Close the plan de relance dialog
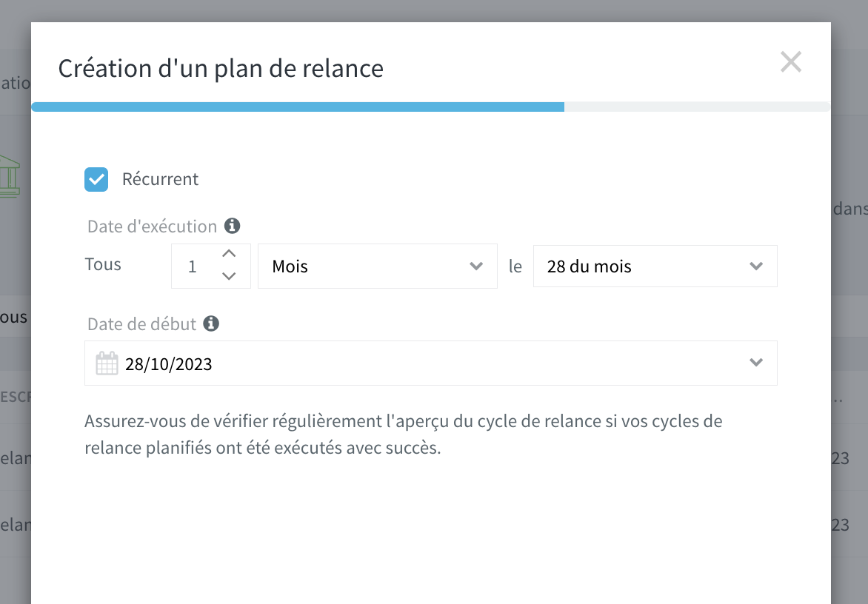This screenshot has width=868, height=604. [790, 62]
